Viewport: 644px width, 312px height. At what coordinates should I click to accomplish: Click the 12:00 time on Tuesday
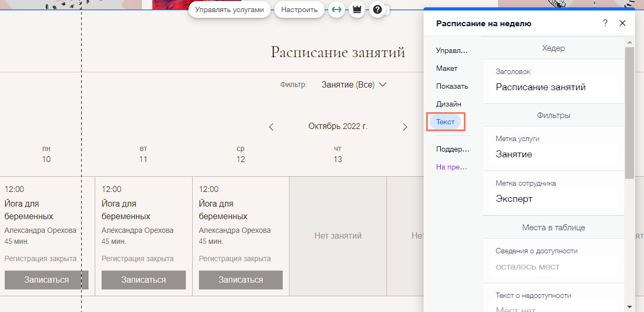click(112, 189)
